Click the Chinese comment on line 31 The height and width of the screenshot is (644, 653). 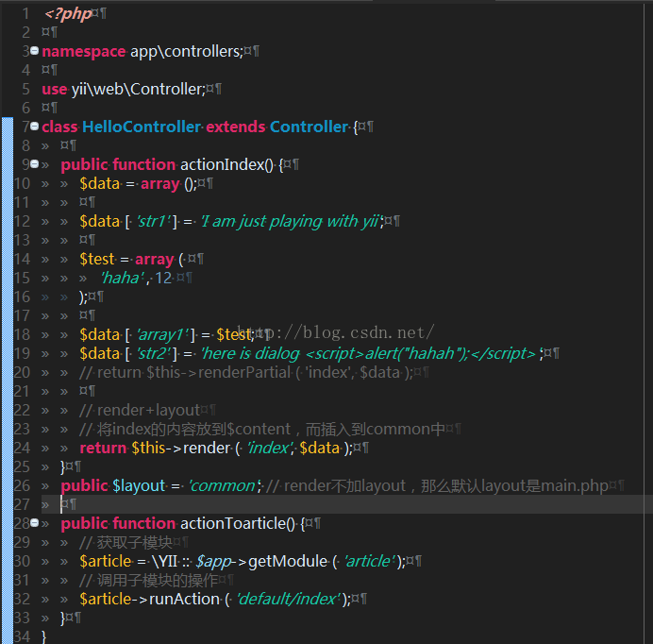pyautogui.click(x=149, y=580)
